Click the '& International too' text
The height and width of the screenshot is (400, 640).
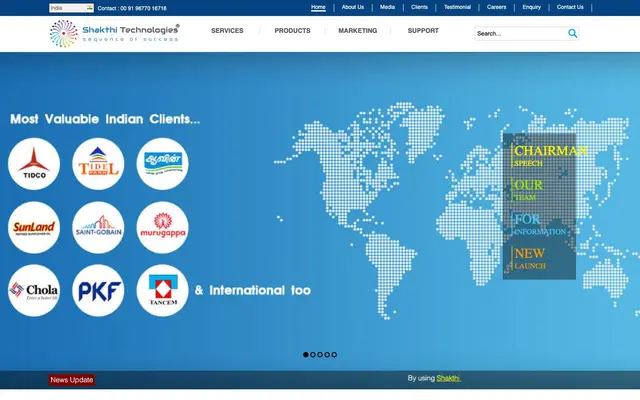pos(253,290)
